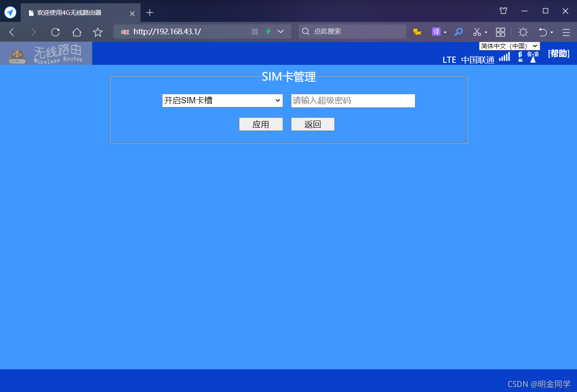Open the 简体中文 language selector
This screenshot has width=577, height=392.
click(x=509, y=46)
